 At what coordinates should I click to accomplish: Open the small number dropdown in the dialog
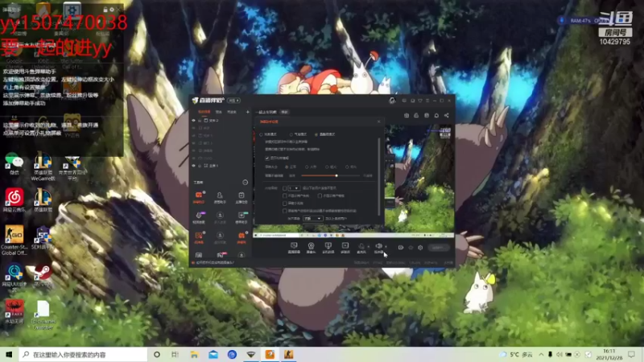(294, 188)
